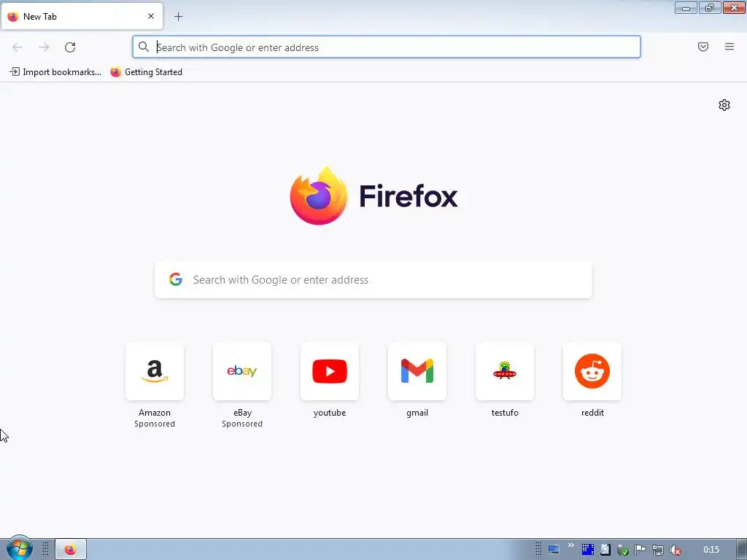
Task: Open the Firefox hamburger application menu
Action: click(729, 47)
